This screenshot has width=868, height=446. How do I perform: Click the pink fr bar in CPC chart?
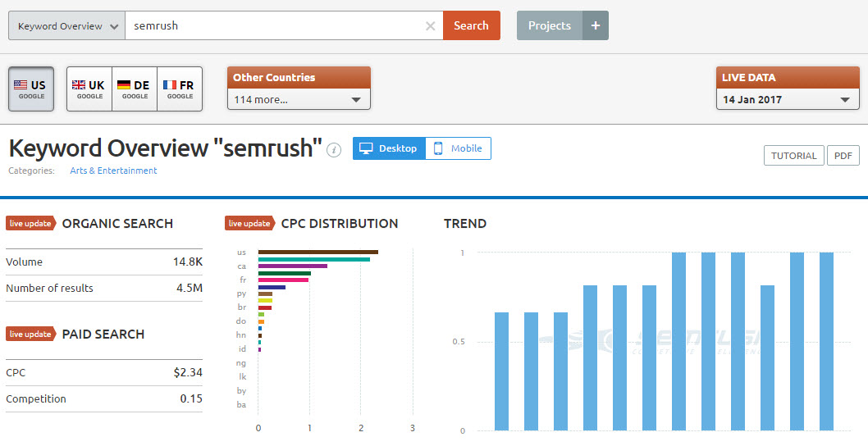click(x=283, y=280)
